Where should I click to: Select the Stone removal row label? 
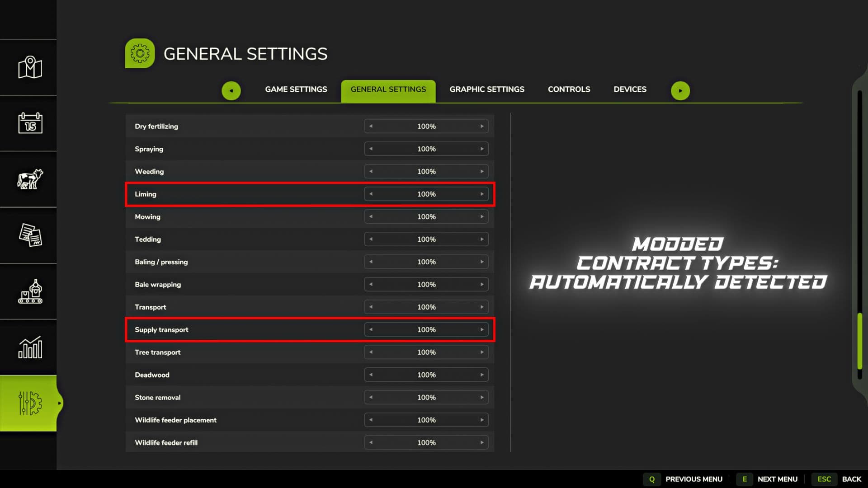(157, 397)
